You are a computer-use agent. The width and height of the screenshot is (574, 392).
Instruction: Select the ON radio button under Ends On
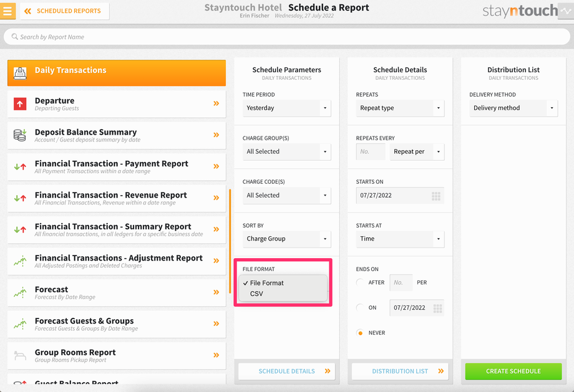tap(360, 307)
